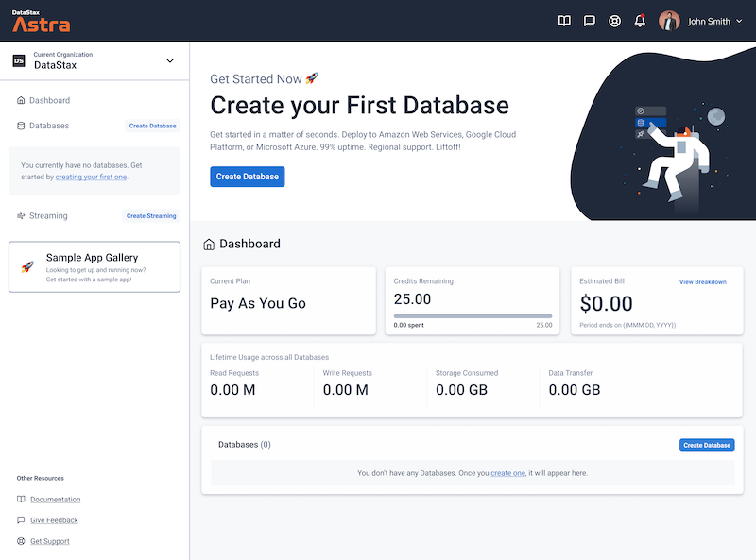Click the Sample App Gallery rocket icon
This screenshot has height=560, width=756.
(x=27, y=266)
